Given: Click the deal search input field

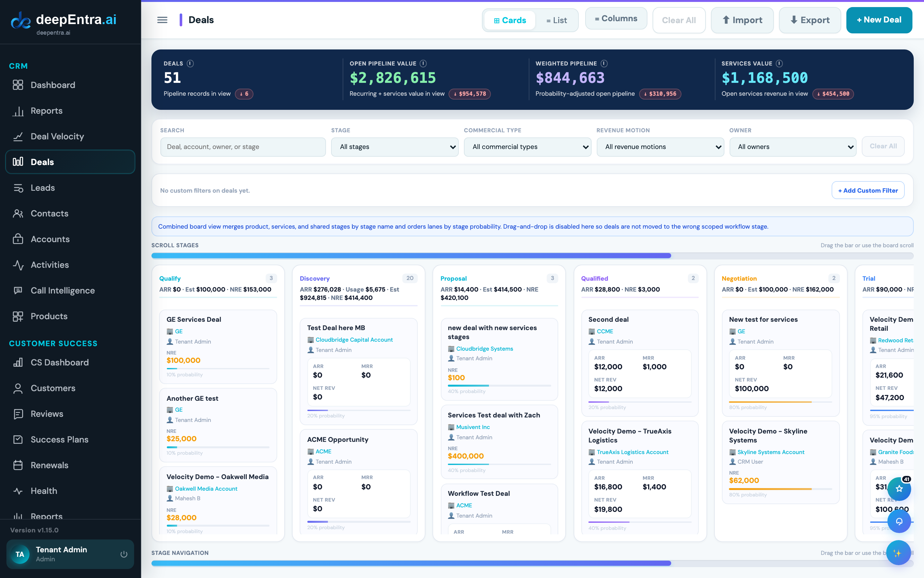Looking at the screenshot, I should pyautogui.click(x=243, y=147).
